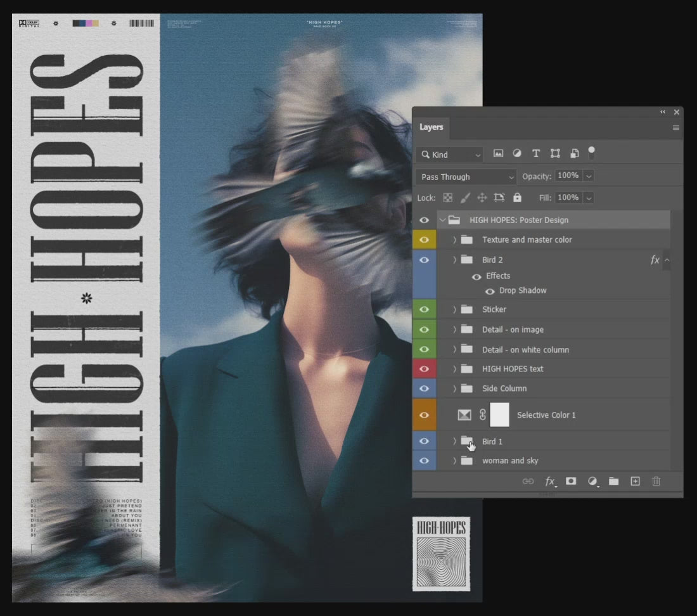
Task: Click the Texture and master color folder icon
Action: (466, 240)
